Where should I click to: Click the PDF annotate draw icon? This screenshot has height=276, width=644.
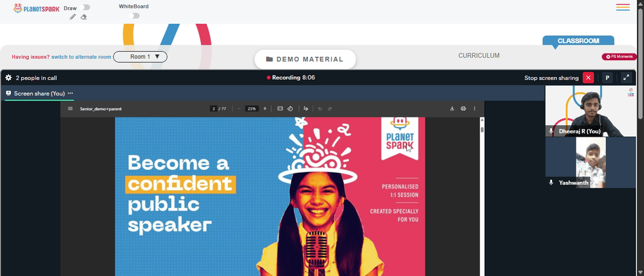305,108
